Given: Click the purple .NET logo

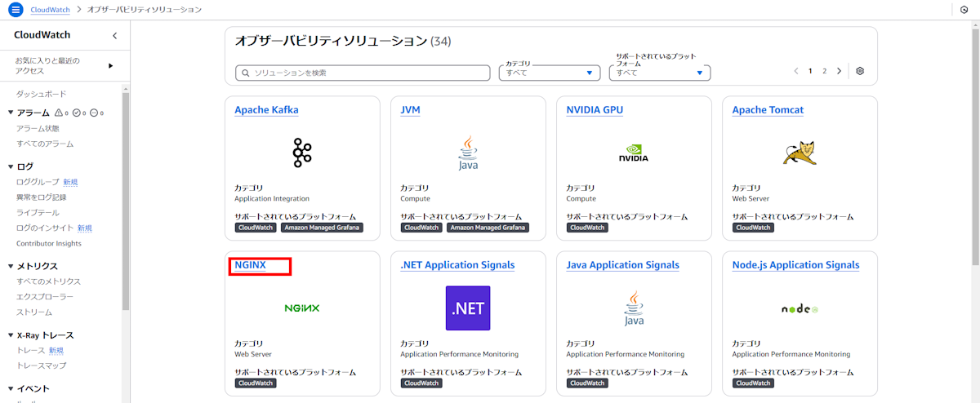Looking at the screenshot, I should pos(468,308).
